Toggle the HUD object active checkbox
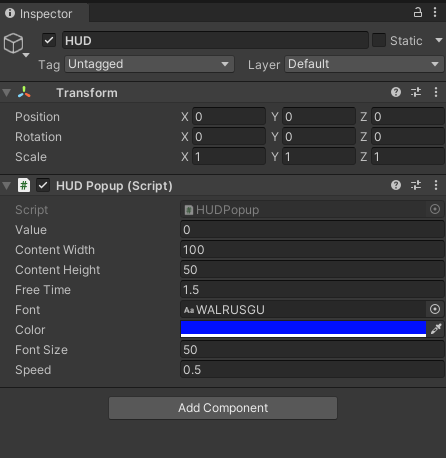The width and height of the screenshot is (446, 458). 49,40
